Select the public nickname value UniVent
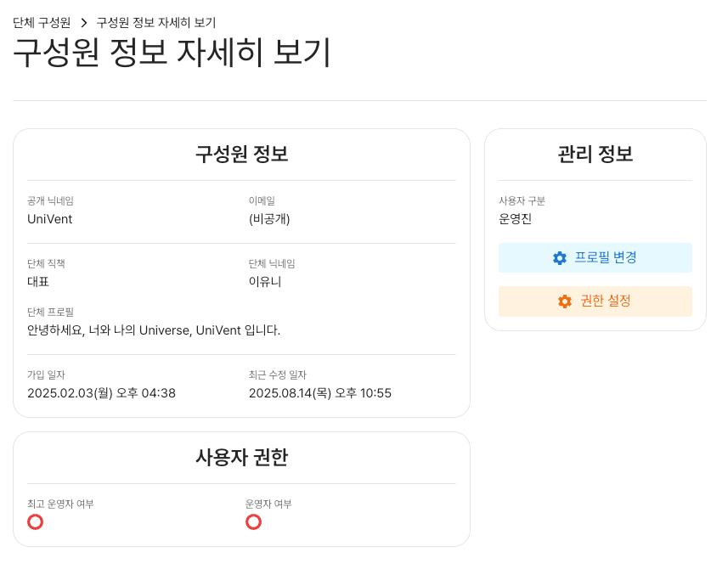 pos(50,219)
